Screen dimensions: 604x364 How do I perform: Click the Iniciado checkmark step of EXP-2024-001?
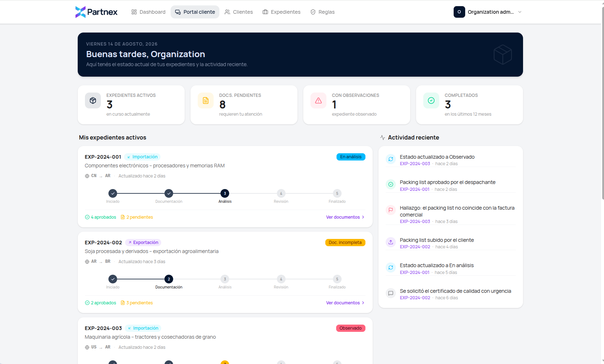(113, 193)
